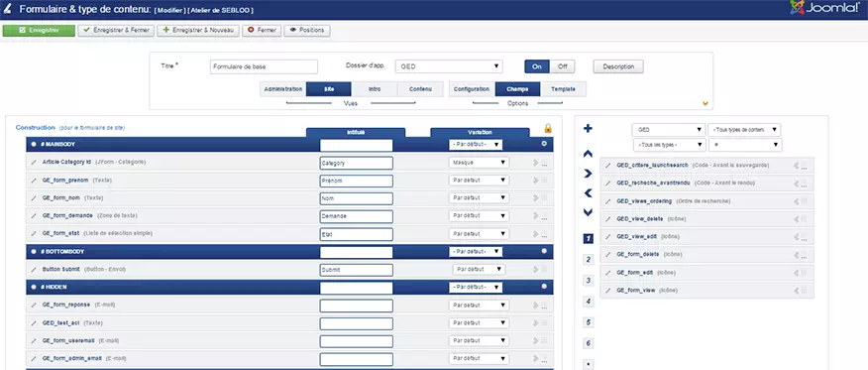Click the up arrow in the field panel

(x=588, y=154)
